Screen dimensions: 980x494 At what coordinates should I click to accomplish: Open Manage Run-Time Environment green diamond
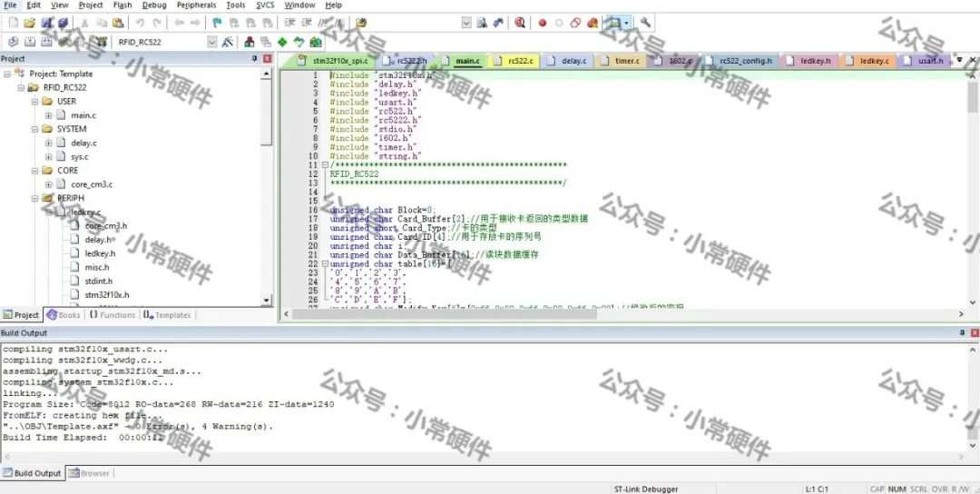coord(282,42)
